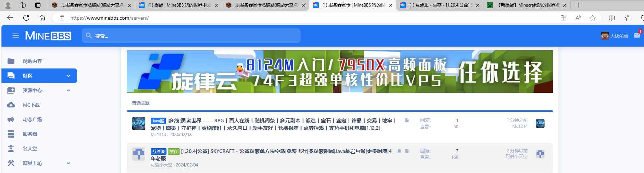Screen dimensions: 644x173
Task: Switch to 提醒 | MineBBS tab
Action: pos(178,5)
